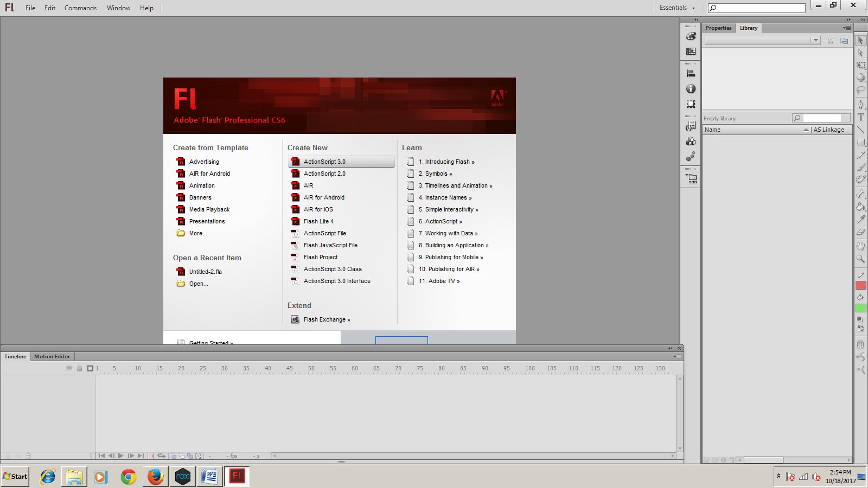Open the Timeline panel options menu

tap(677, 356)
